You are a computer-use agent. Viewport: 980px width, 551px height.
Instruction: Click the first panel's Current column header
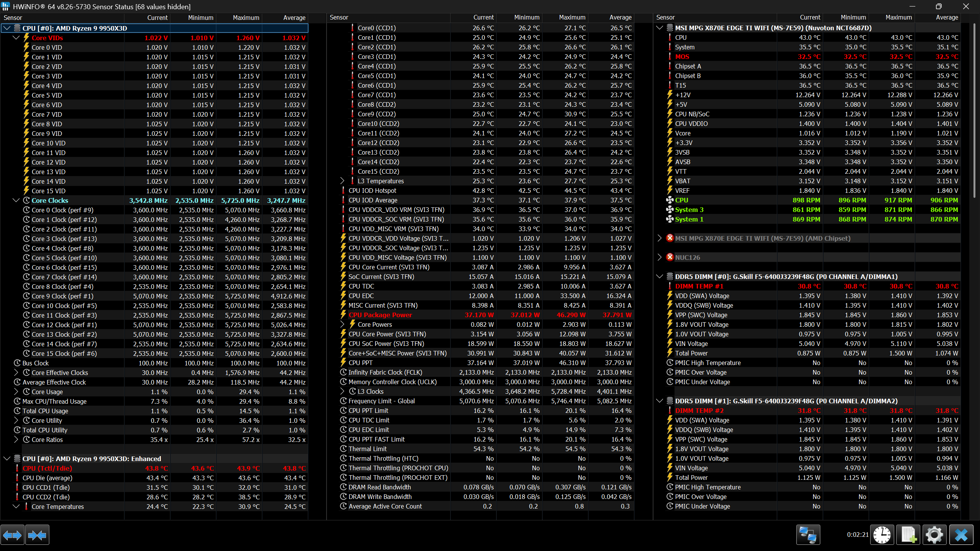(x=147, y=18)
